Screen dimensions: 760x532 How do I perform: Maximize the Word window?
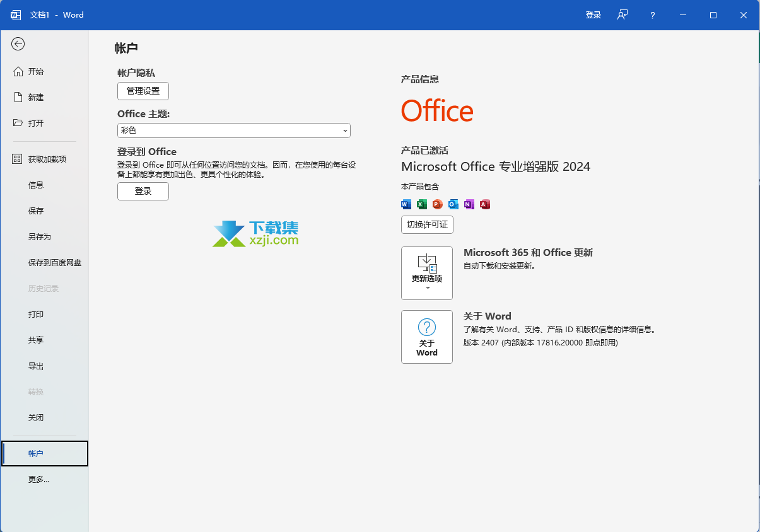[x=713, y=15]
